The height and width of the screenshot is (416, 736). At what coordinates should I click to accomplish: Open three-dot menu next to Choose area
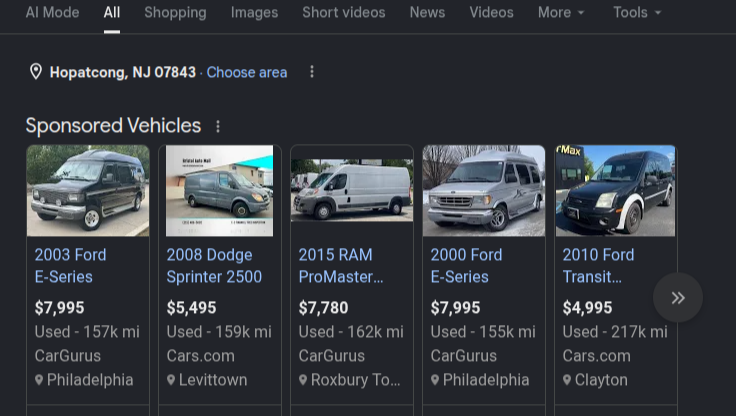(x=312, y=72)
